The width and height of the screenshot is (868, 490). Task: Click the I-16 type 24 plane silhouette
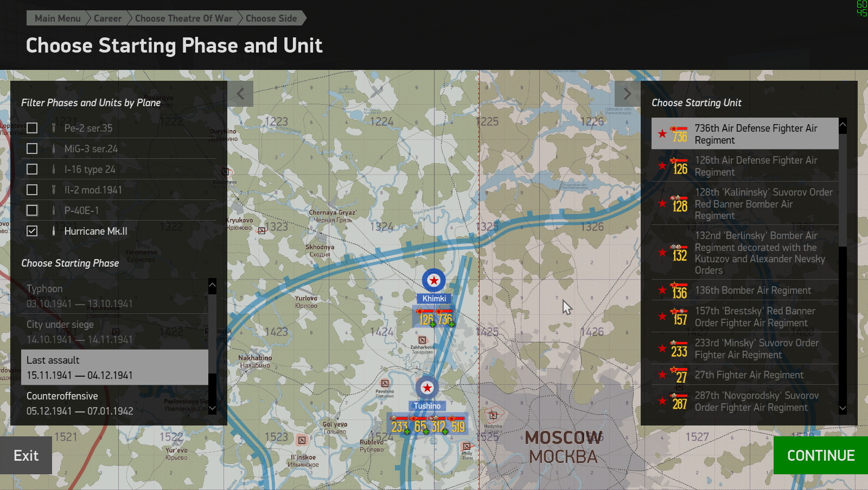54,169
